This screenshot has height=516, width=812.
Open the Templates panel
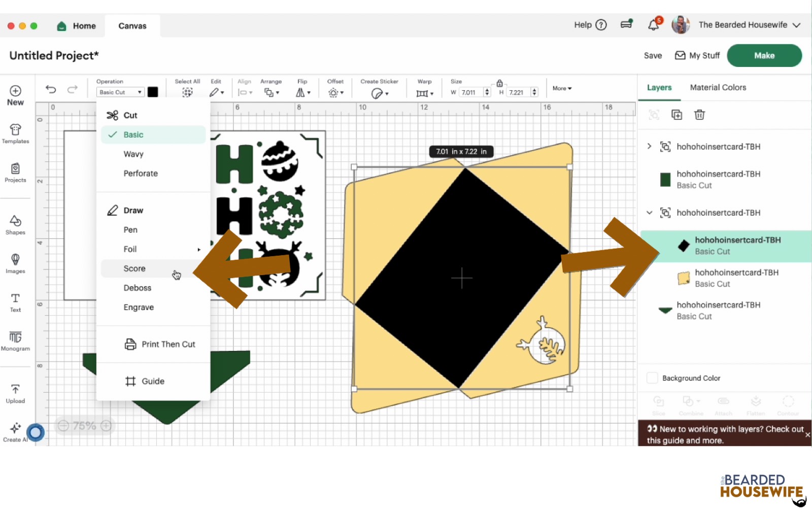coord(15,134)
